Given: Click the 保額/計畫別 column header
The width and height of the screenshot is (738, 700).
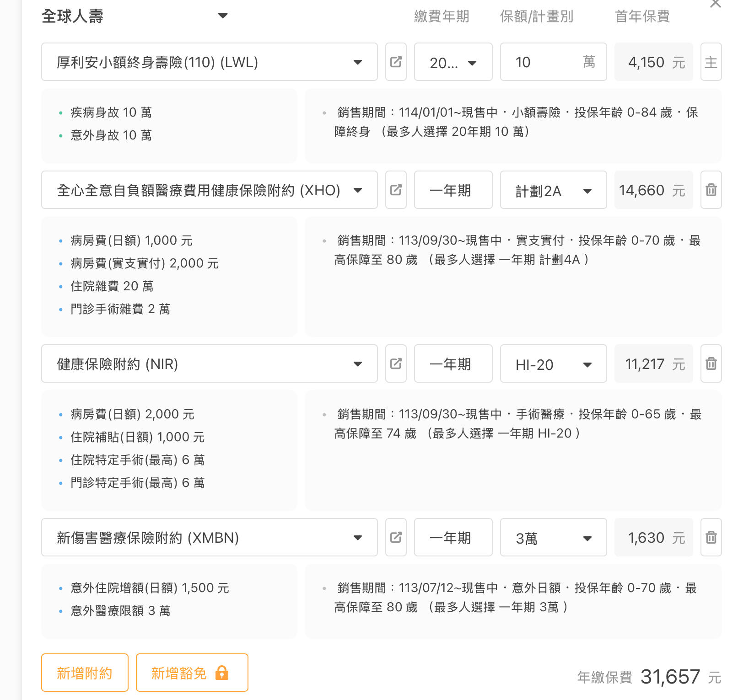Looking at the screenshot, I should [536, 16].
